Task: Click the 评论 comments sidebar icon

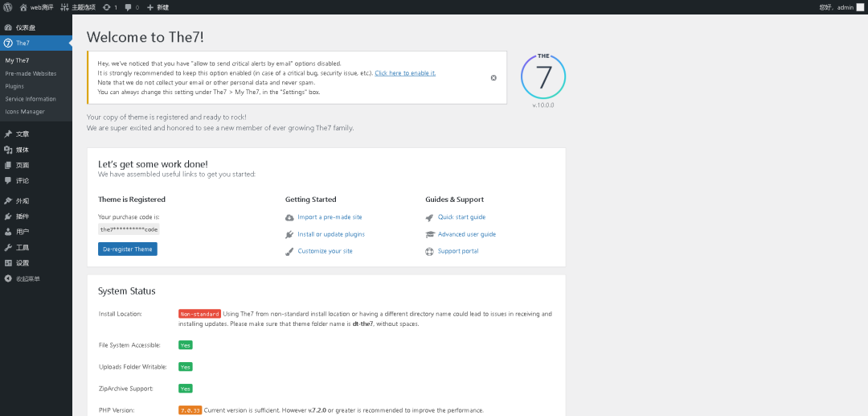Action: (x=8, y=180)
